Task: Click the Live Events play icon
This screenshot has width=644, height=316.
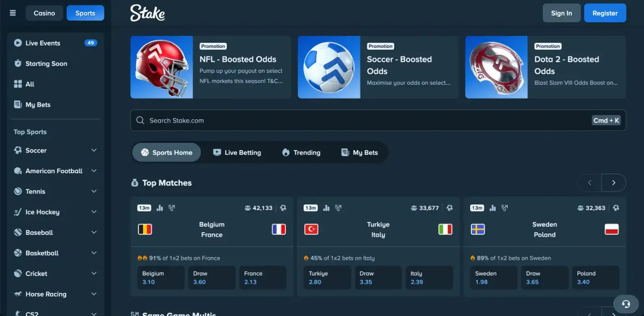Action: 18,43
